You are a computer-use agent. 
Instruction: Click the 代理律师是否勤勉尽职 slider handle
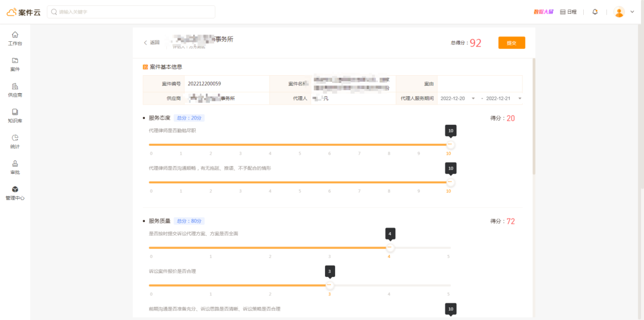[450, 144]
